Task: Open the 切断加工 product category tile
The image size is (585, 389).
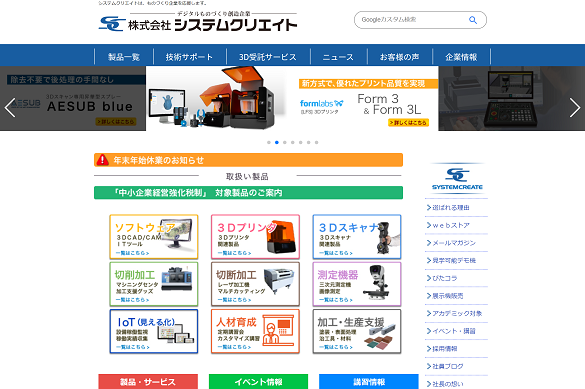Action: [x=255, y=284]
